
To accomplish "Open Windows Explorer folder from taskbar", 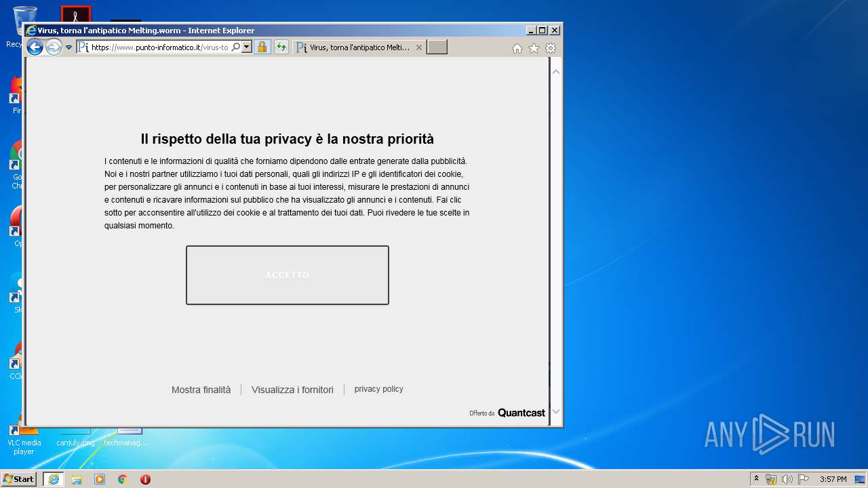I will click(x=77, y=479).
